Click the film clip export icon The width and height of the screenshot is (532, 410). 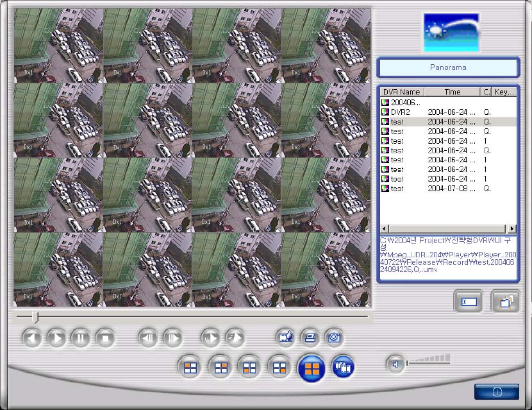(286, 337)
